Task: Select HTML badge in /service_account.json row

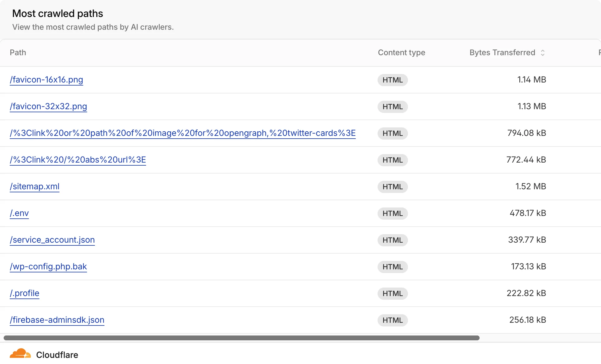Action: pyautogui.click(x=393, y=240)
